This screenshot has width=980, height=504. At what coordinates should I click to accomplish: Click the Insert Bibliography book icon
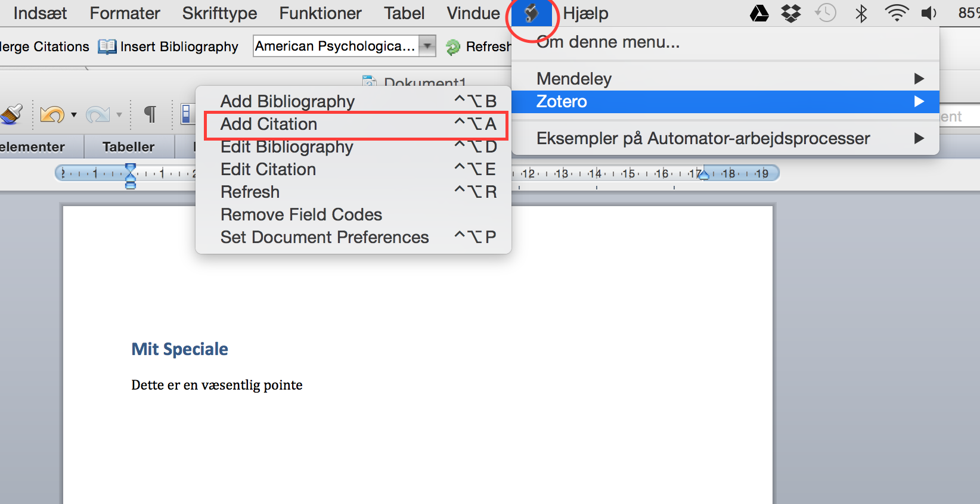tap(107, 46)
